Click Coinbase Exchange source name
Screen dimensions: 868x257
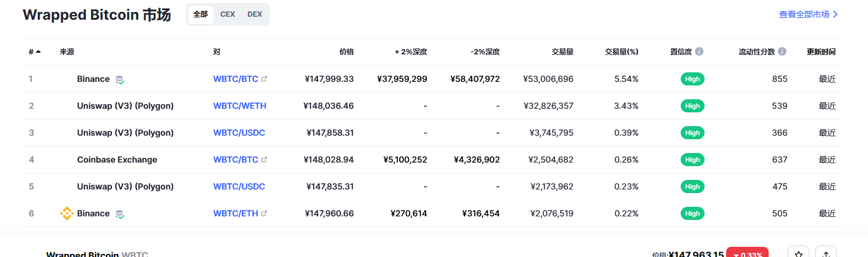(117, 160)
